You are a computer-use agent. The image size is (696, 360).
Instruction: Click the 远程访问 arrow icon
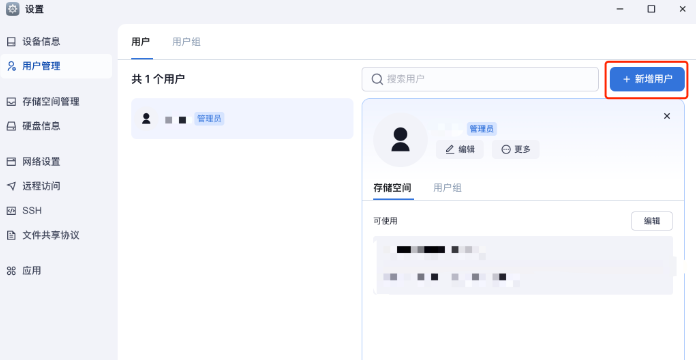[x=11, y=186]
